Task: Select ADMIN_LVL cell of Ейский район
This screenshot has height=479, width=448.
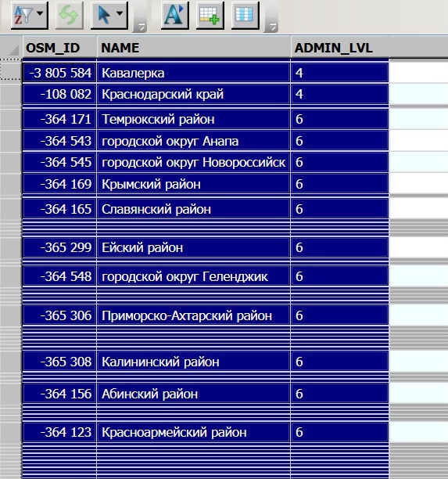Action: click(339, 247)
